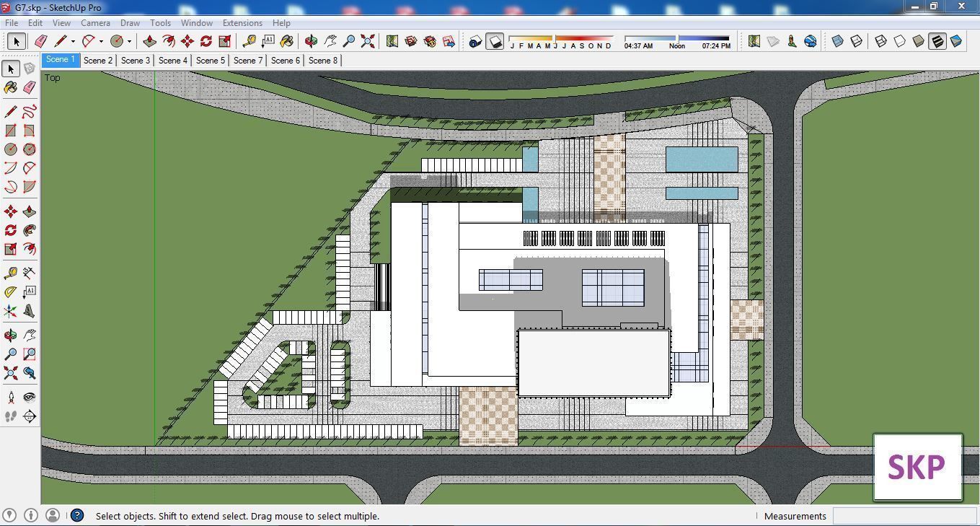Select the Text label tool in top toolbar
The image size is (980, 526).
coord(268,41)
